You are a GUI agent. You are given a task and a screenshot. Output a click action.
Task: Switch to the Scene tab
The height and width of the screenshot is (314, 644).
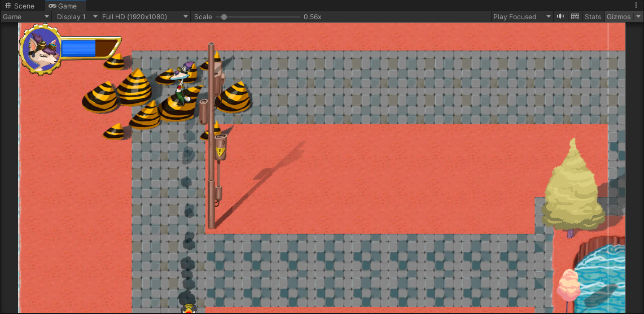pyautogui.click(x=19, y=6)
